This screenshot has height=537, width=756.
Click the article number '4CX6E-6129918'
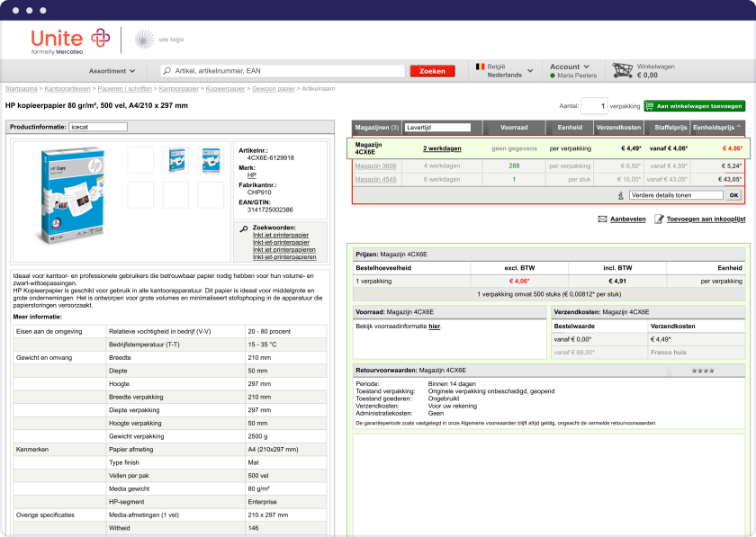[x=271, y=157]
